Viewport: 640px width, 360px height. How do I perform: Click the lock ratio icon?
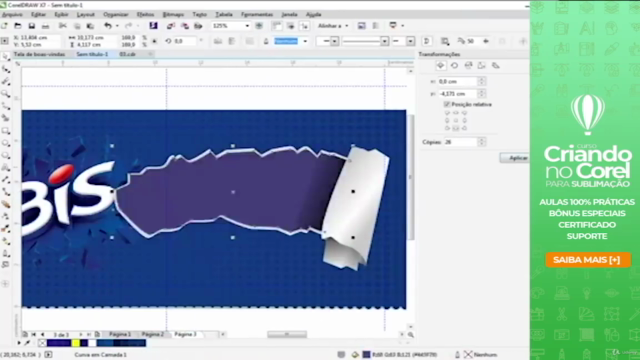click(x=155, y=41)
